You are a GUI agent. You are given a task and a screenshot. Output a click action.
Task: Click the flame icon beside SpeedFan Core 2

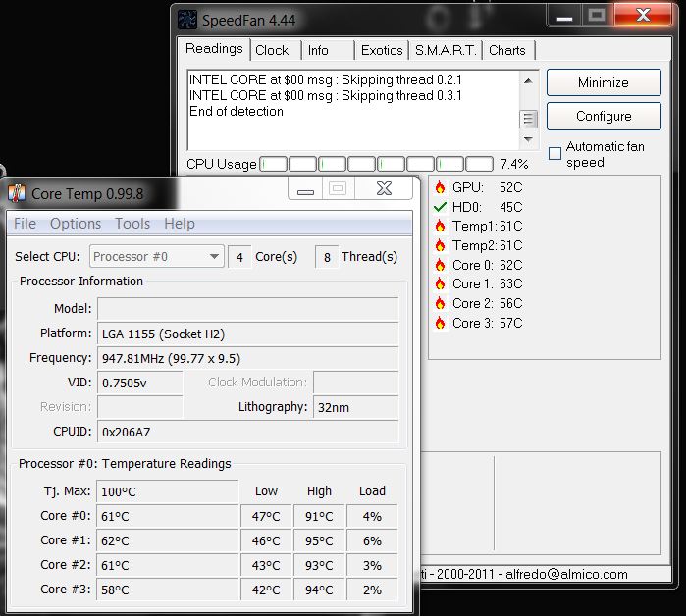pyautogui.click(x=440, y=303)
